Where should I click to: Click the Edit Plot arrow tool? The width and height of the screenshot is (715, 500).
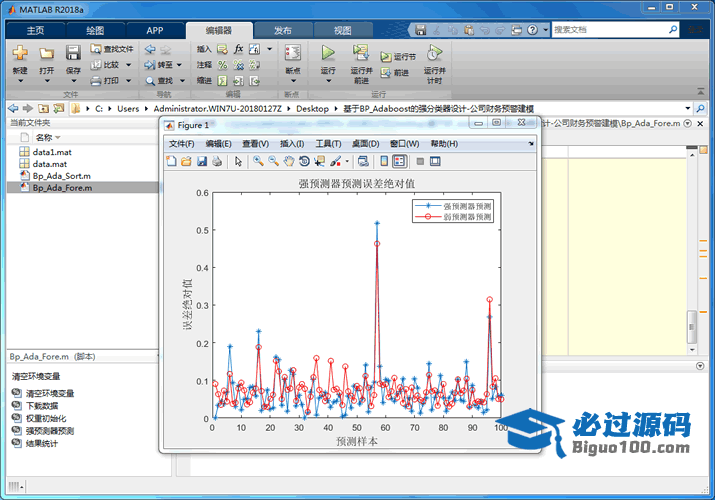(238, 161)
